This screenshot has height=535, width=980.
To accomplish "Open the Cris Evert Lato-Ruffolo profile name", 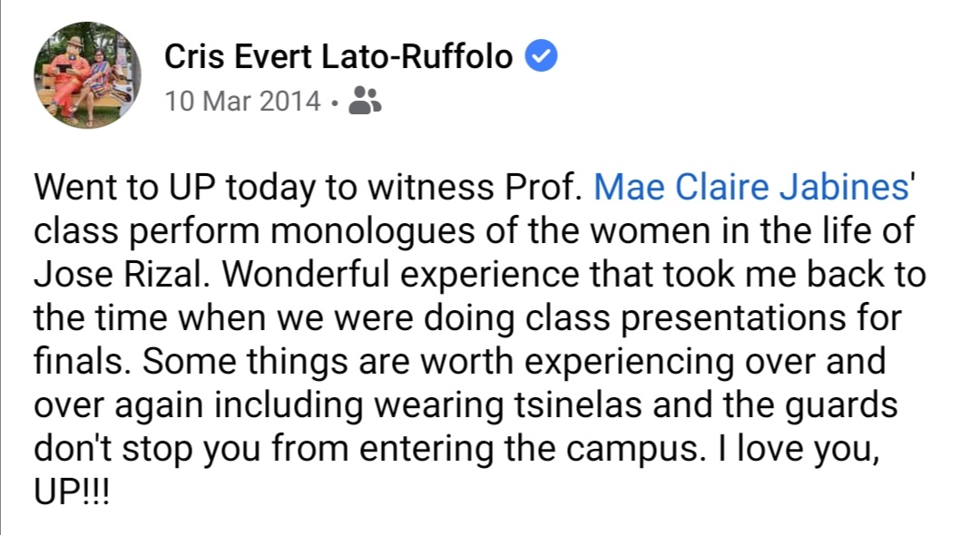I will click(x=338, y=56).
